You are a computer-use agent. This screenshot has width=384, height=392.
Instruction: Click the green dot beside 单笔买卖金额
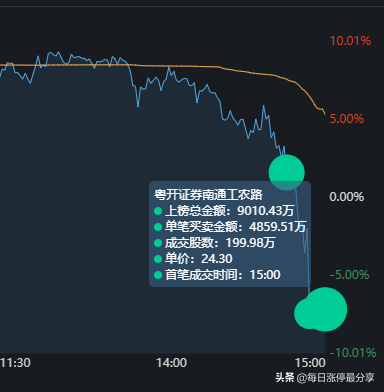click(158, 227)
